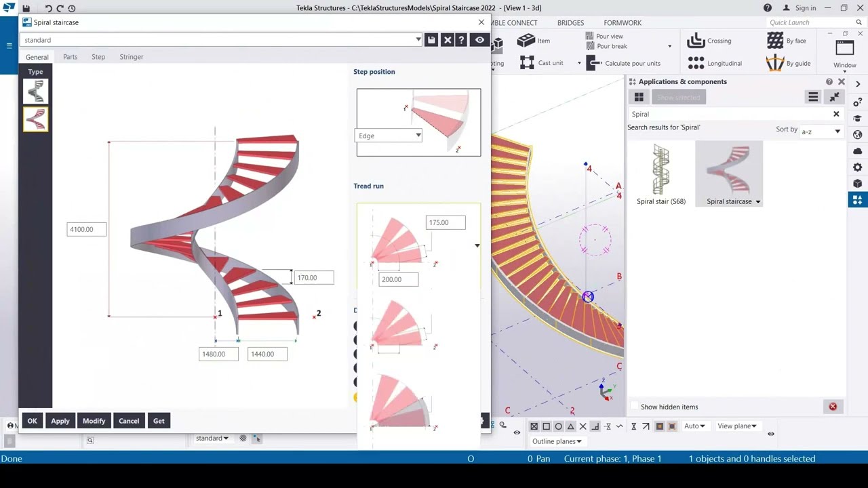Image resolution: width=868 pixels, height=488 pixels.
Task: Clear the 'Spiral' search text with X
Action: click(836, 114)
